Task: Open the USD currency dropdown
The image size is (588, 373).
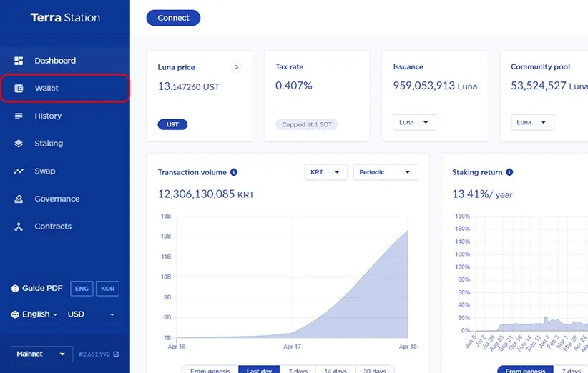Action: [92, 314]
